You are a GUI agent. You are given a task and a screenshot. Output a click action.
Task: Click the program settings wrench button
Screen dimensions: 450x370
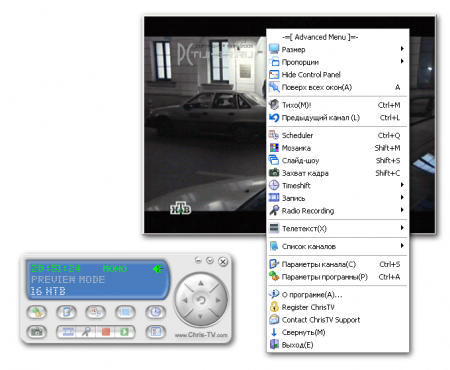click(x=37, y=312)
